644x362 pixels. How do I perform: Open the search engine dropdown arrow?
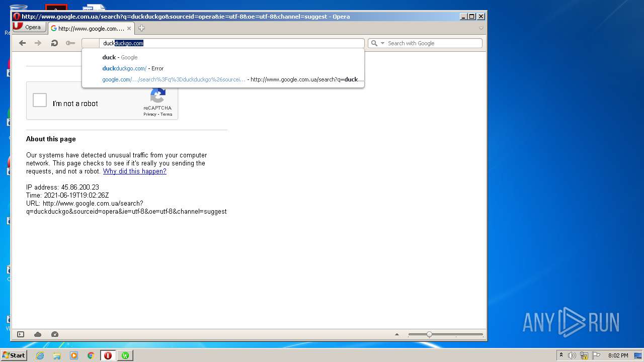click(382, 43)
